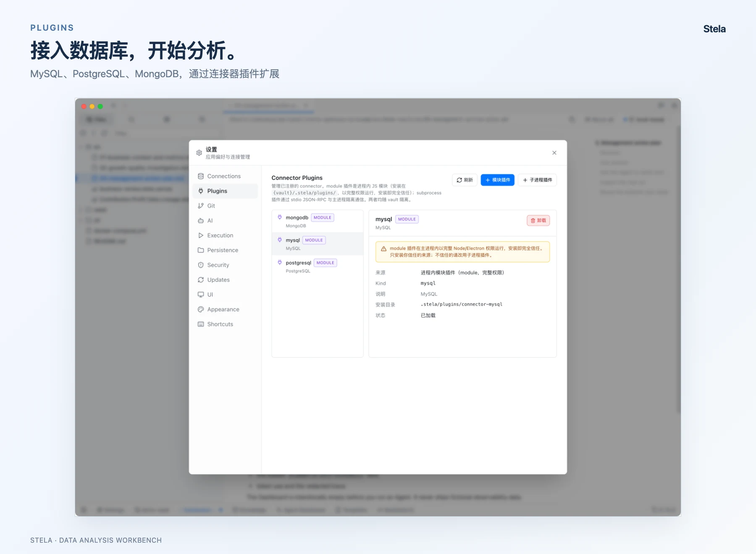Open Persistence settings
Screen dimensions: 756x554
[225, 250]
